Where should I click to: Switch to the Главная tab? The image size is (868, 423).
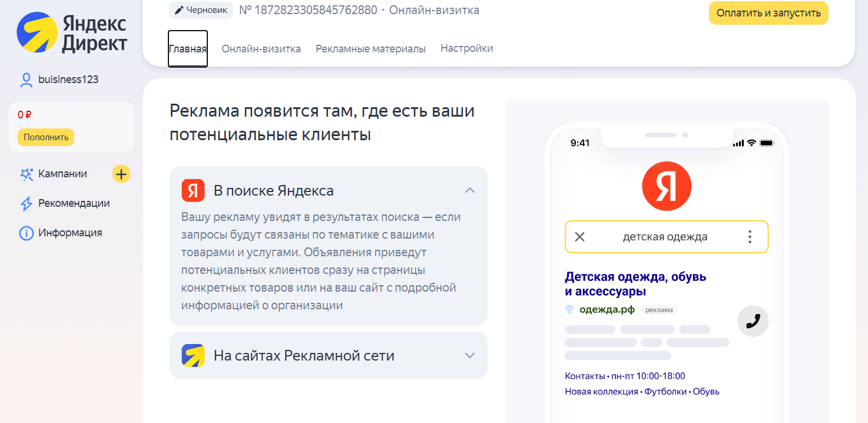point(188,49)
